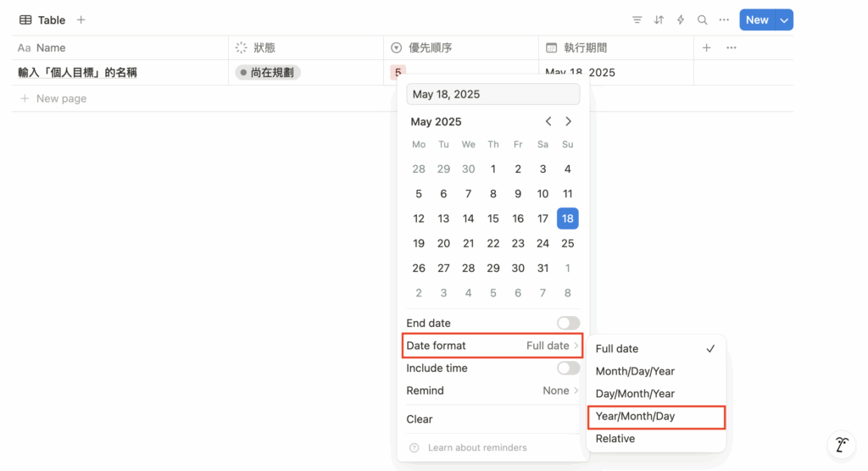Expand the Date format submenu
Image resolution: width=868 pixels, height=471 pixels.
tap(492, 346)
